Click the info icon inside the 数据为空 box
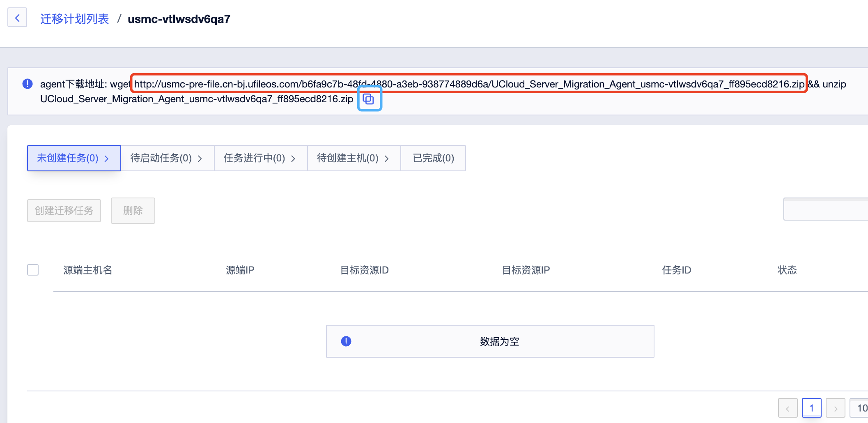Image resolution: width=868 pixels, height=423 pixels. (346, 341)
